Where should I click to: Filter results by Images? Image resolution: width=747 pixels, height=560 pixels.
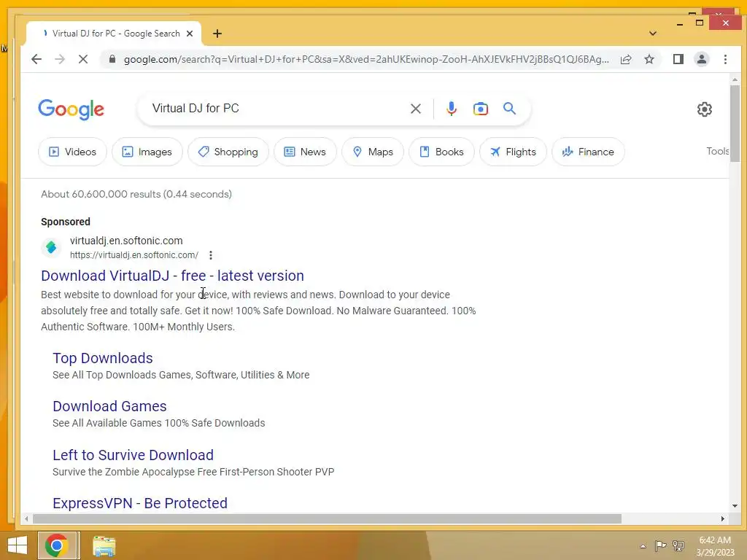147,152
